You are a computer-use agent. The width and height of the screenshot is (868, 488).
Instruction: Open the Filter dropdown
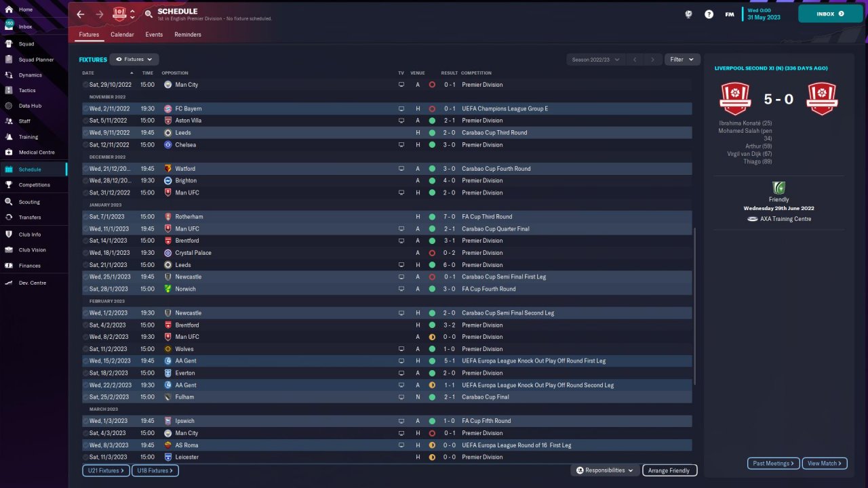682,60
